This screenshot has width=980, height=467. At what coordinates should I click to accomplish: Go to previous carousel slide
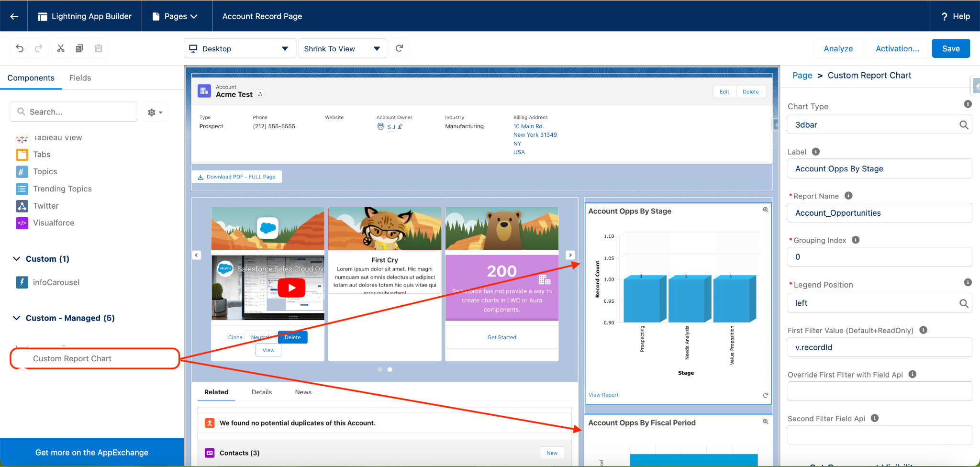197,255
